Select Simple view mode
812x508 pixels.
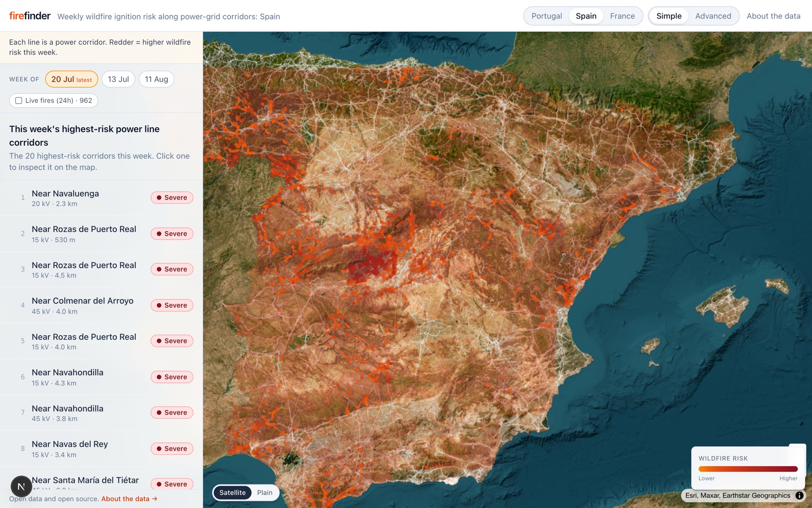pos(669,16)
